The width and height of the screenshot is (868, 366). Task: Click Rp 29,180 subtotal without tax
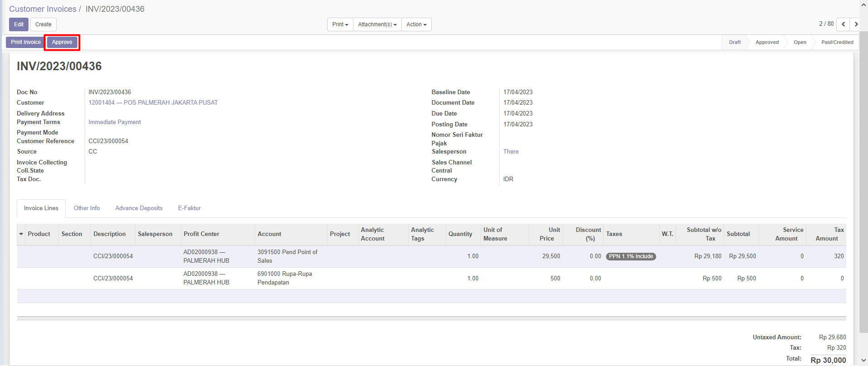[708, 256]
